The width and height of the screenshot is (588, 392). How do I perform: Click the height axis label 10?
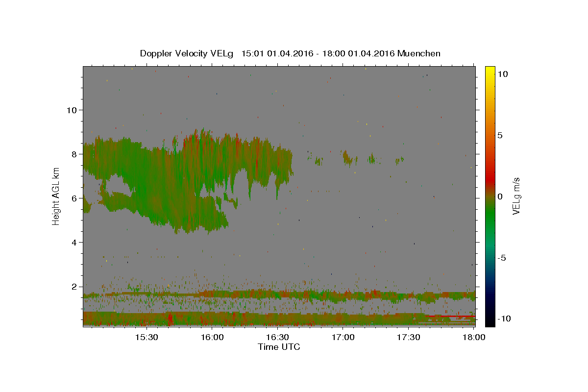tap(72, 110)
